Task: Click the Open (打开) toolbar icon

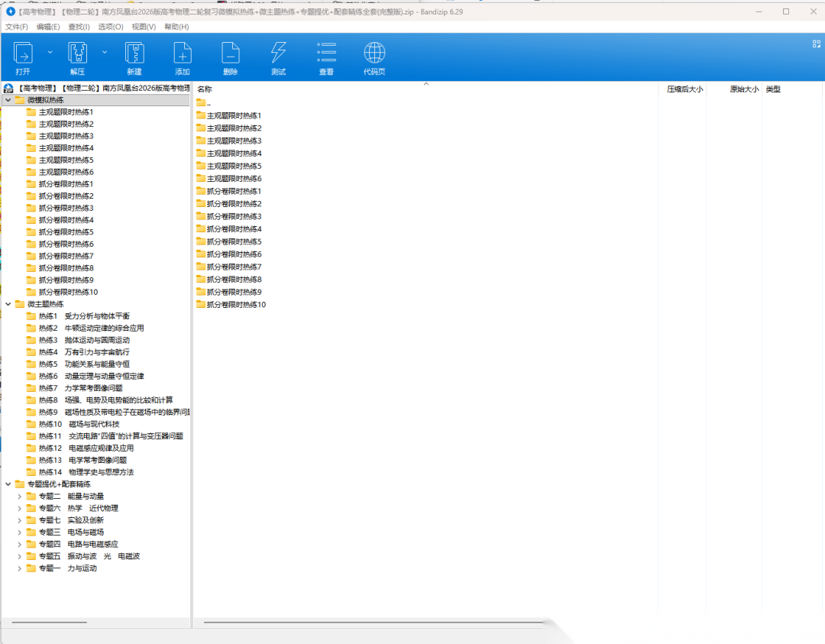Action: (x=23, y=53)
